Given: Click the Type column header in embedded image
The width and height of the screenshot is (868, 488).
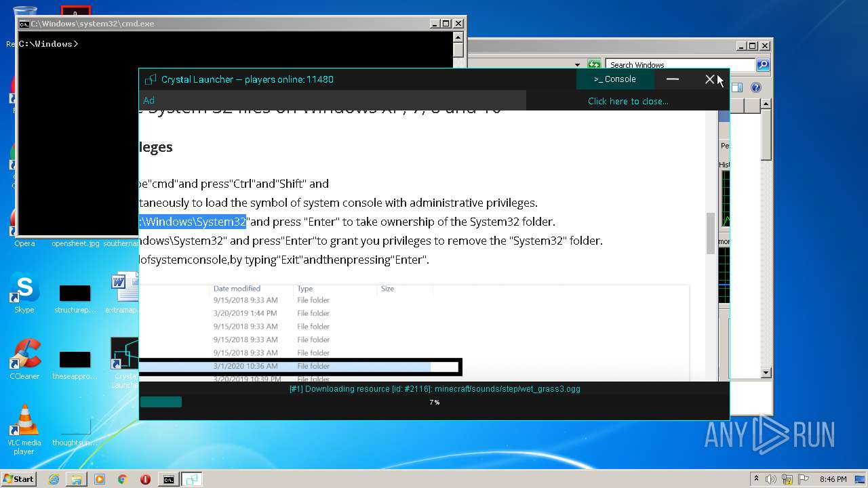Looking at the screenshot, I should [x=305, y=289].
